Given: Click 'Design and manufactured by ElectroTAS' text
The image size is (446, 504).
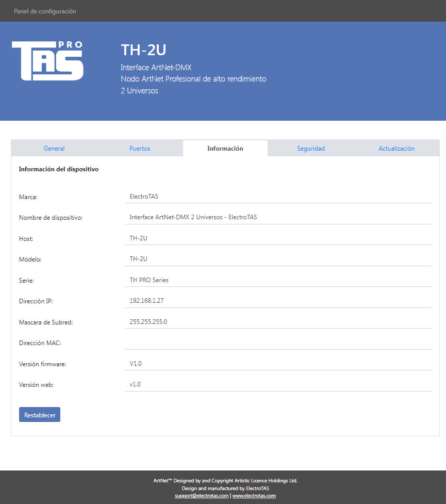Looking at the screenshot, I should 225,488.
